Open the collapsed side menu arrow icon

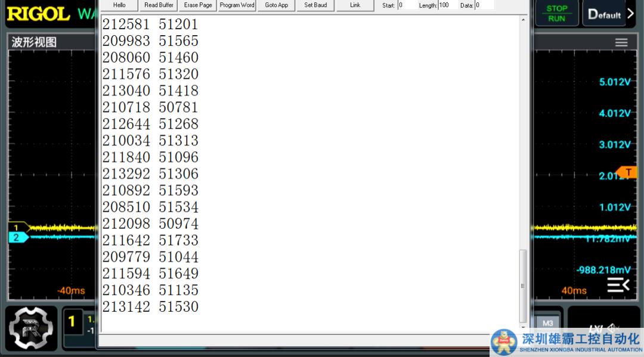[x=618, y=285]
